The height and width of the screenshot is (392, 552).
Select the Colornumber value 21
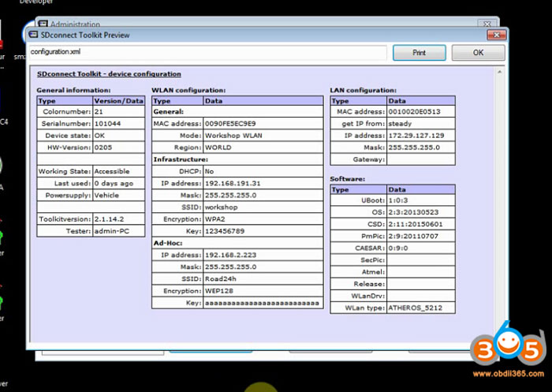(x=99, y=112)
